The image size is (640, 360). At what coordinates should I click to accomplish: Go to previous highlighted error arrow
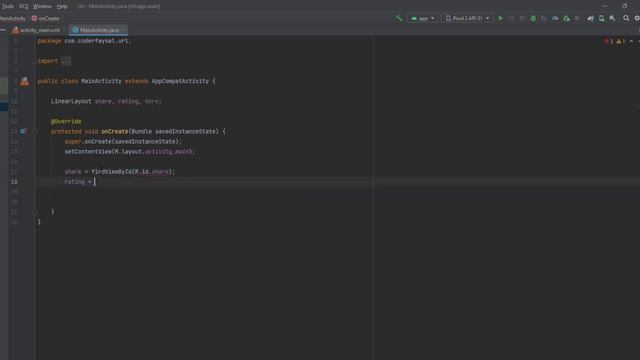tap(631, 41)
